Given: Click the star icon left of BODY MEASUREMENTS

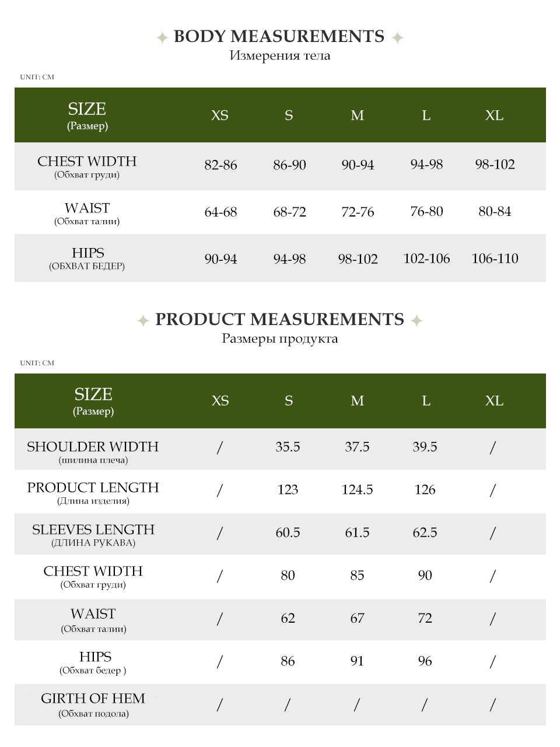Looking at the screenshot, I should tap(163, 38).
